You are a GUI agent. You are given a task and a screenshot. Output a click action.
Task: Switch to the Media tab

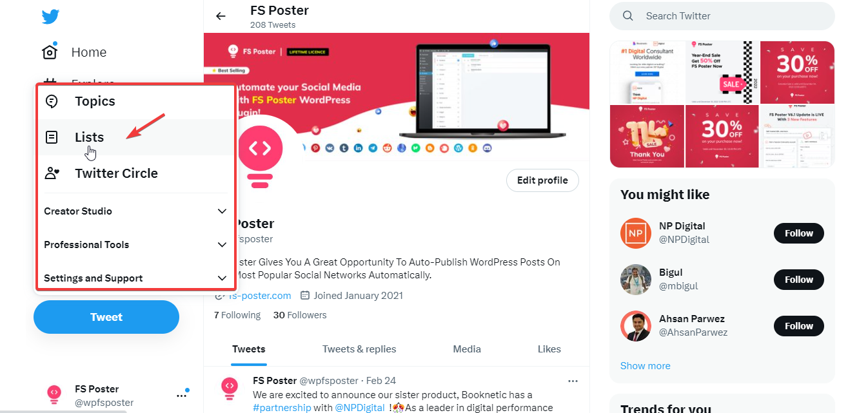coord(467,349)
